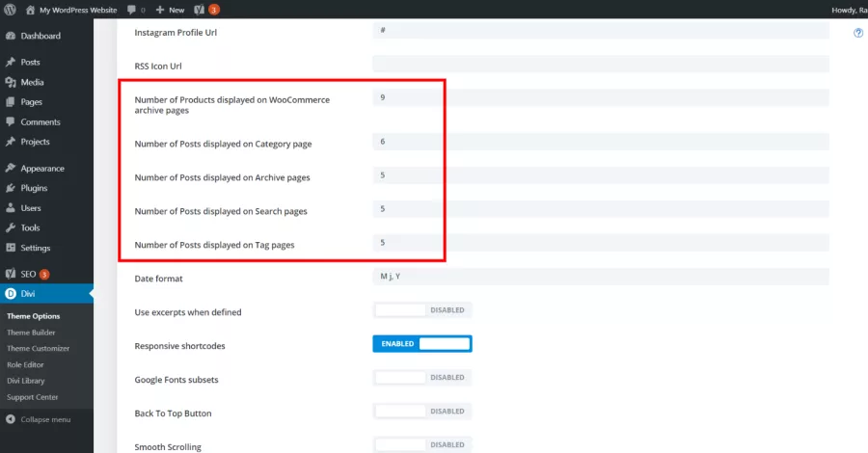Open the Dashboard icon in sidebar
Viewport: 868px width, 453px height.
[10, 36]
